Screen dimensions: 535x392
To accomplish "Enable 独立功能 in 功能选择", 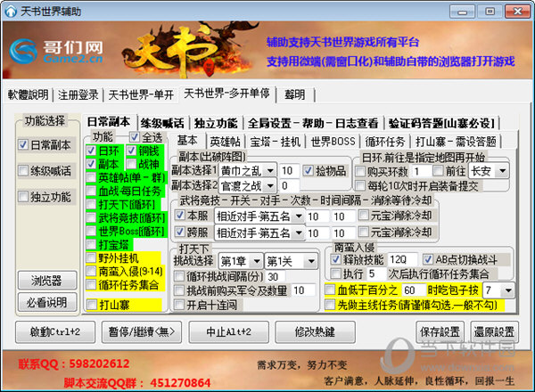I will (x=23, y=197).
